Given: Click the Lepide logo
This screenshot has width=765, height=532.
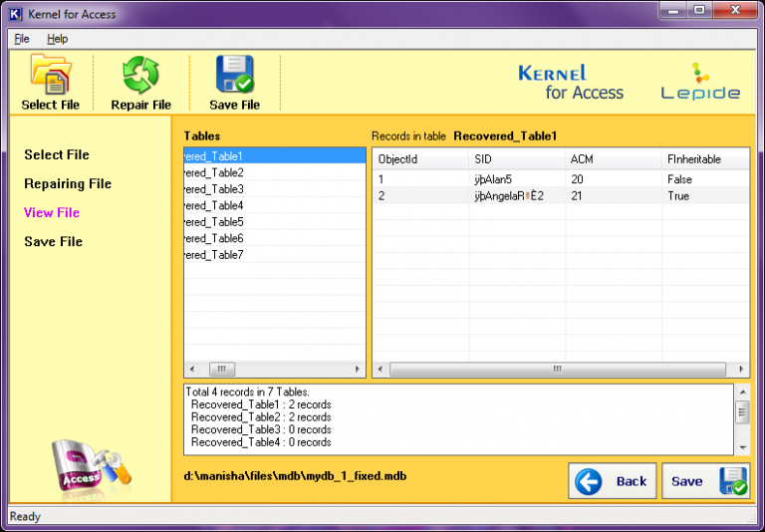Looking at the screenshot, I should (700, 82).
